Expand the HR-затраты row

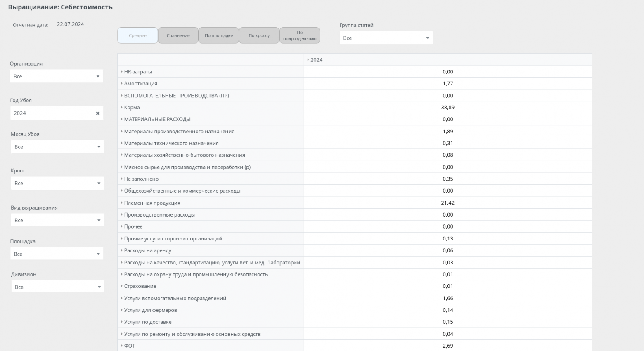pos(122,72)
